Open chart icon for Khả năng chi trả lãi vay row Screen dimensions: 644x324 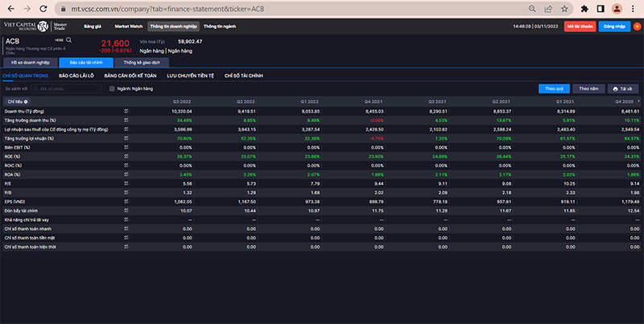coord(126,219)
